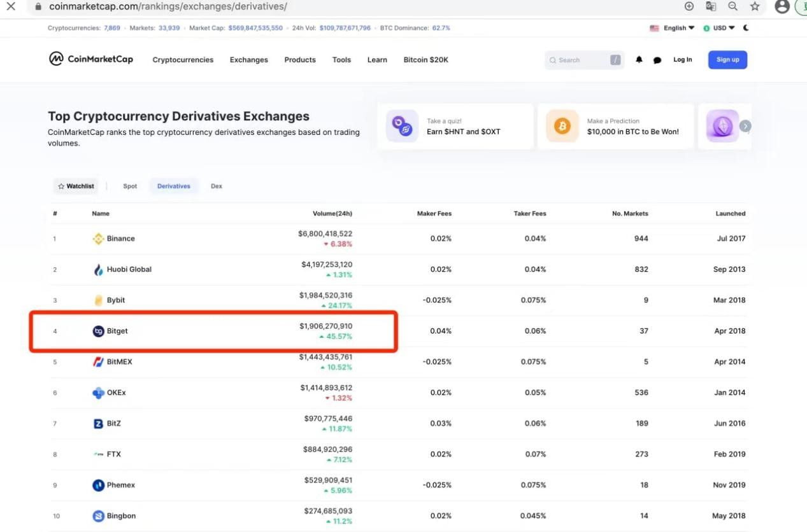Advance promo carousel with right arrow
807x532 pixels.
pos(745,126)
